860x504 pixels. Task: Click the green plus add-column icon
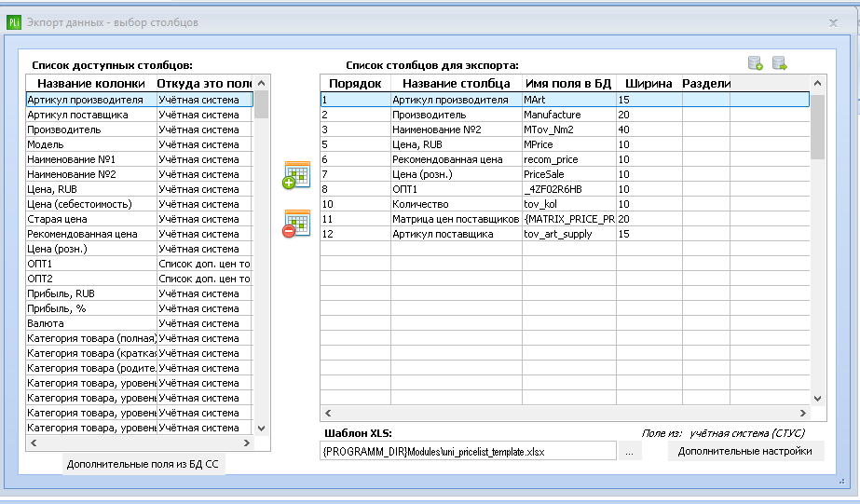point(296,175)
